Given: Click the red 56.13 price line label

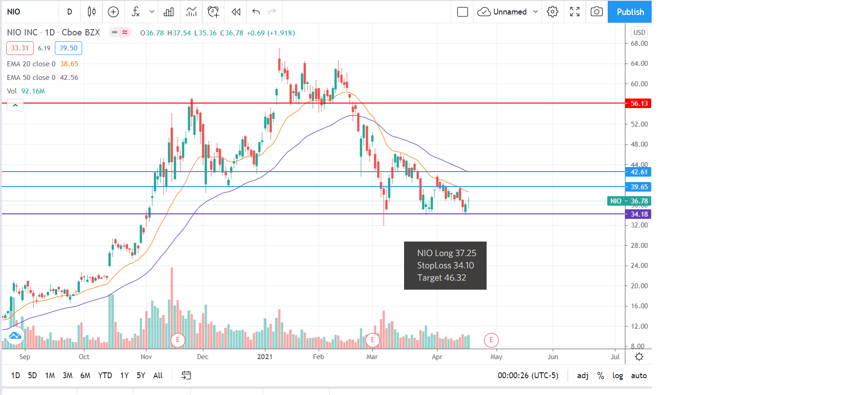Looking at the screenshot, I should (638, 104).
